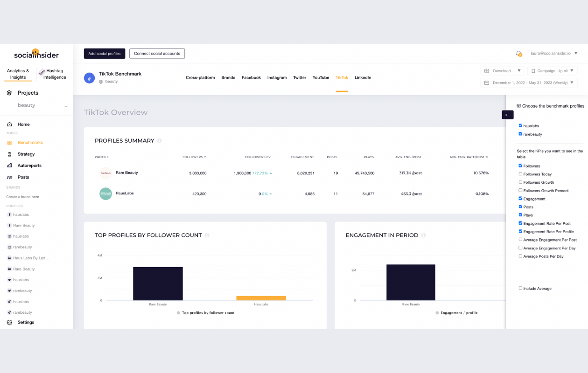Click the calendar icon in date range
Viewport: 588px width, 373px height.
click(487, 83)
